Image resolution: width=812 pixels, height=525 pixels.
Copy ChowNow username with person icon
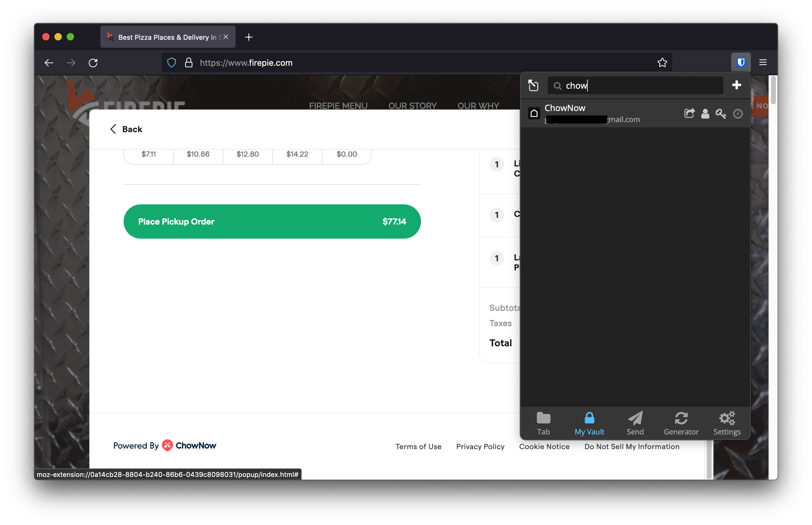705,114
